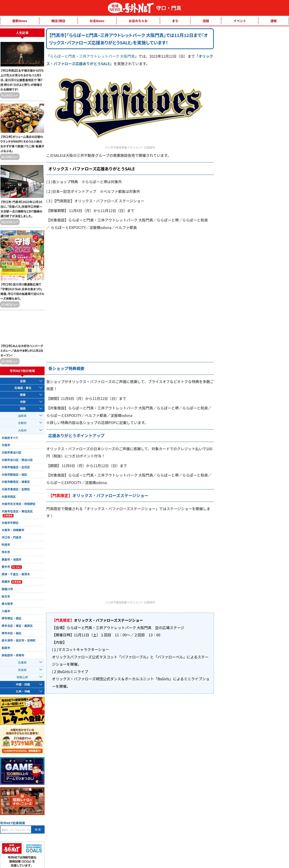289x868 pixels.
Task: Open the lunch buffet article thumbnail
Action: [x=22, y=118]
